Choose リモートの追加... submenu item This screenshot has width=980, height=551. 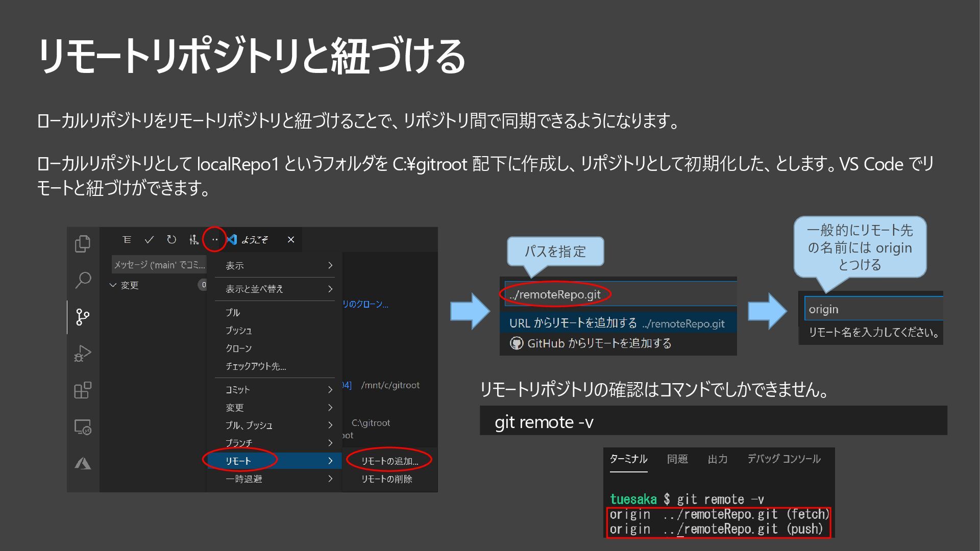click(x=389, y=461)
